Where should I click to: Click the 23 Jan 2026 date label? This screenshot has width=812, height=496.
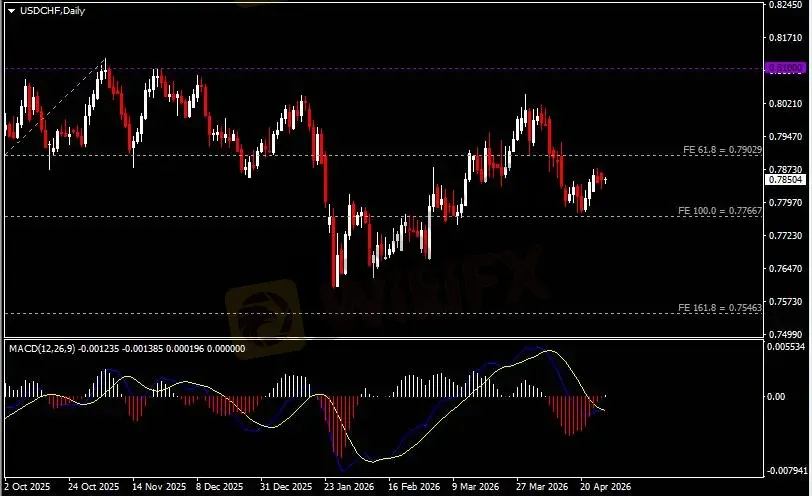(349, 487)
